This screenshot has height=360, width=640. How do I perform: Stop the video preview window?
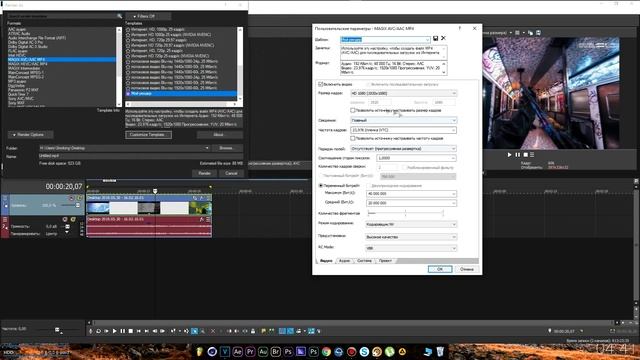pyautogui.click(x=526, y=155)
